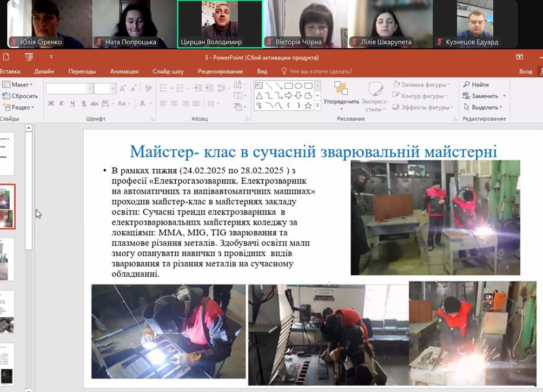Toggle underline formatting with the Ч button

coord(72,104)
